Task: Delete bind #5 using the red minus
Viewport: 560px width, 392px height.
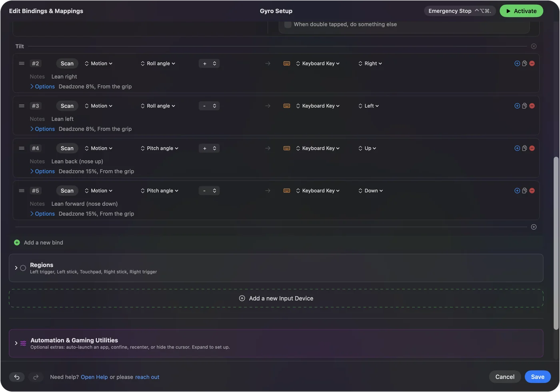Action: click(x=532, y=191)
